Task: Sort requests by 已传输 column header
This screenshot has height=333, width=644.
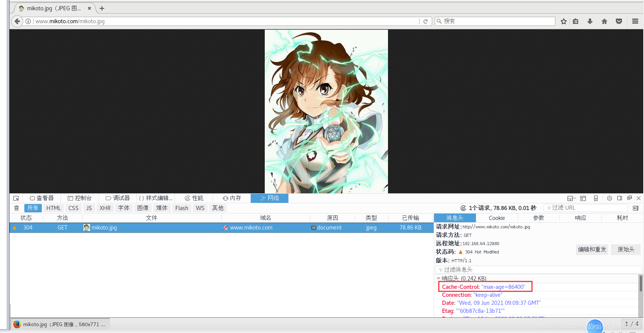Action: coord(411,218)
